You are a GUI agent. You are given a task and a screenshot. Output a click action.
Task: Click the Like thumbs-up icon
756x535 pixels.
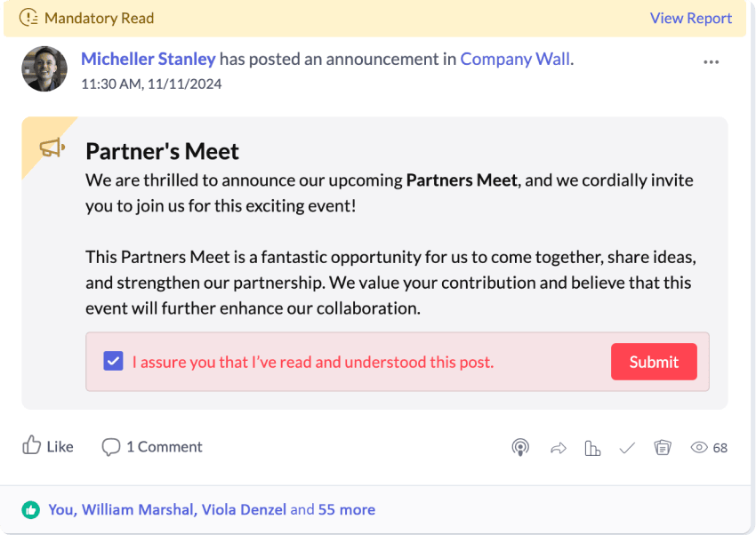click(32, 446)
